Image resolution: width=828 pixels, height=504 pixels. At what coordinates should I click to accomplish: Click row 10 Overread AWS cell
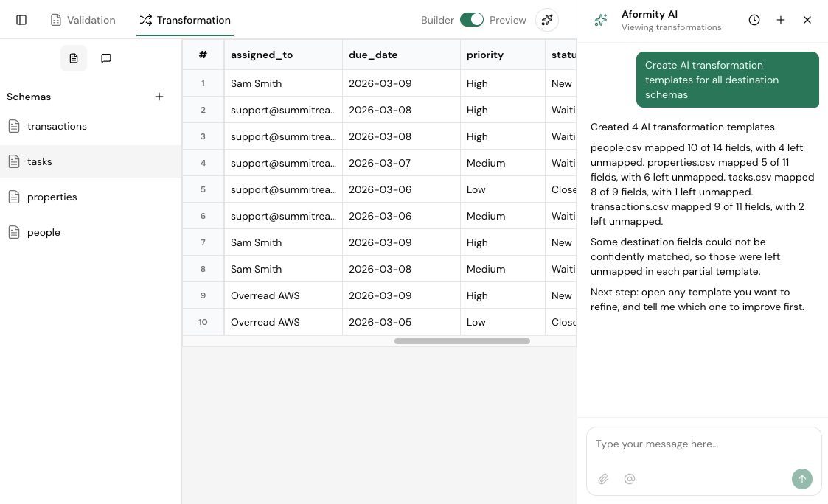283,322
